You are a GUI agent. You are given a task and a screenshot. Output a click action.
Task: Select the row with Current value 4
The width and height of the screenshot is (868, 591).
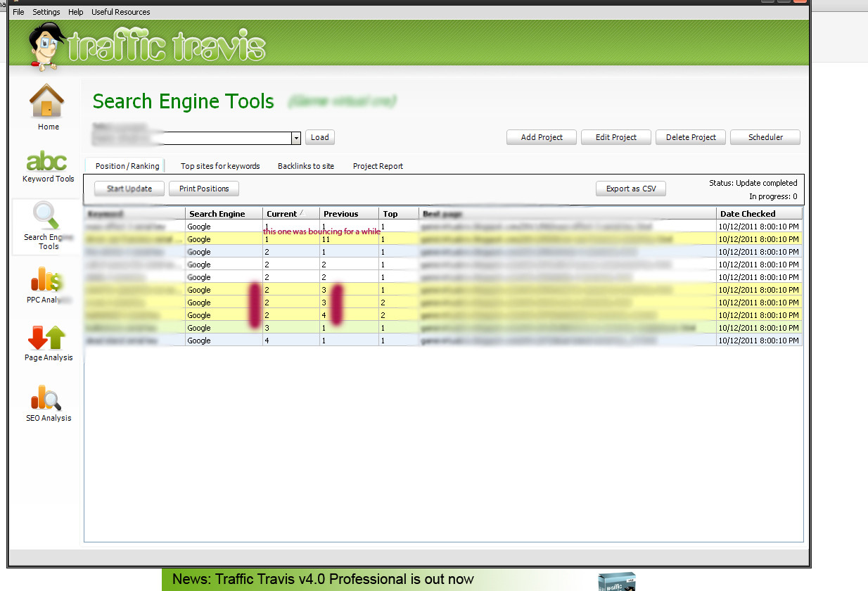(443, 341)
